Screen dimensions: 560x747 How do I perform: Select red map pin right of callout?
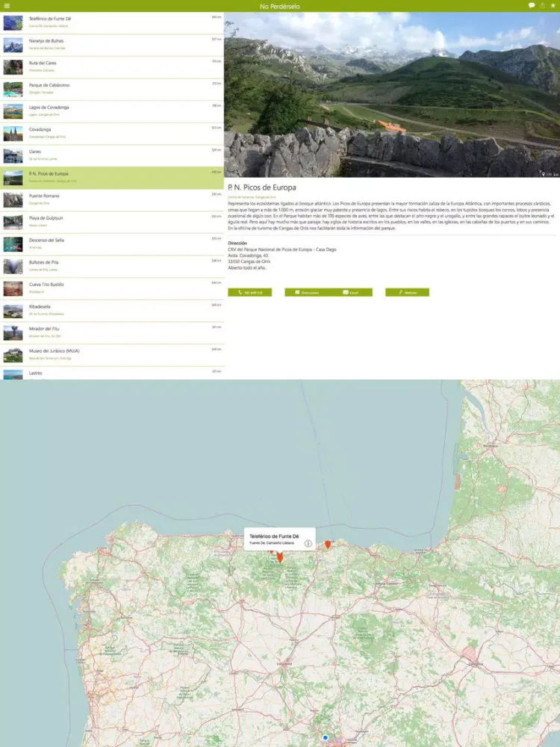328,544
